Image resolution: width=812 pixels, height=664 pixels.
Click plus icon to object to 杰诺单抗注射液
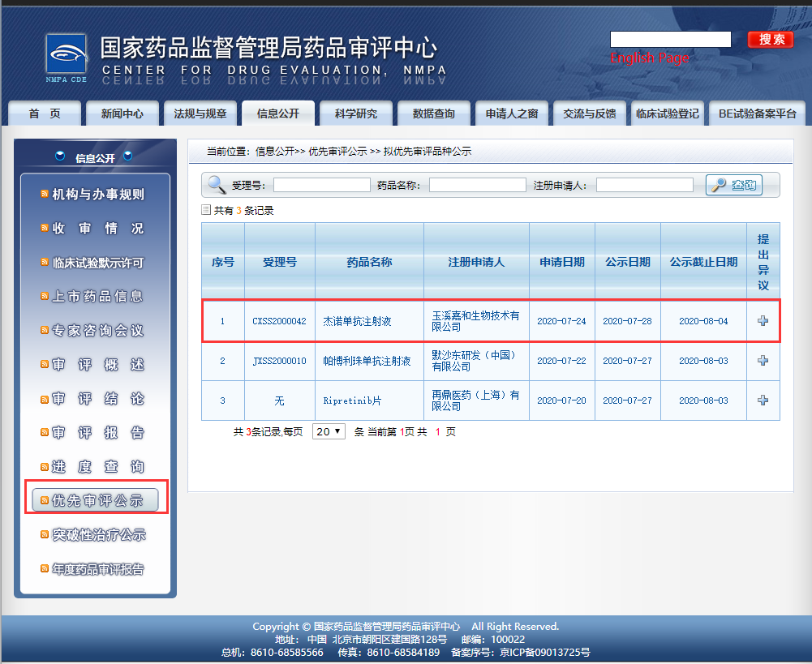[x=763, y=321]
